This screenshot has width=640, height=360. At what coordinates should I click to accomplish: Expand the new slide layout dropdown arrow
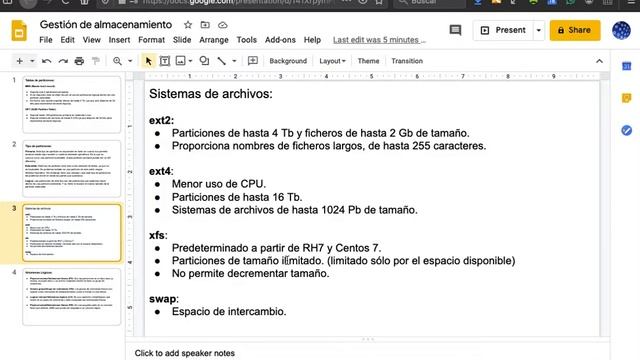coord(32,61)
